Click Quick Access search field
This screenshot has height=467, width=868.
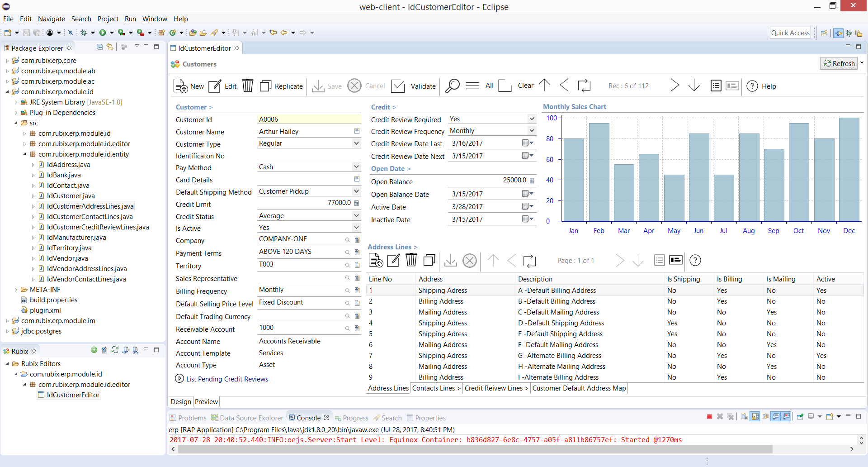(790, 33)
